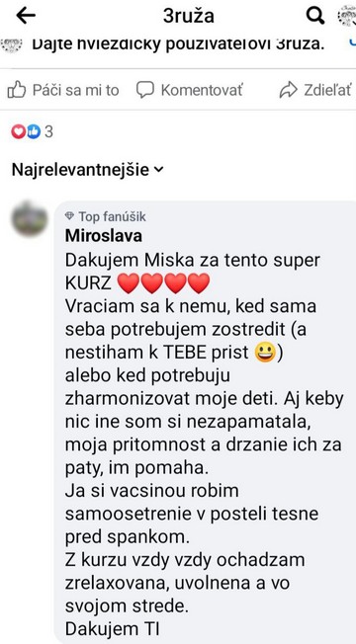This screenshot has width=356, height=644.
Task: Tap the thumbs-up like icon
Action: [x=17, y=90]
